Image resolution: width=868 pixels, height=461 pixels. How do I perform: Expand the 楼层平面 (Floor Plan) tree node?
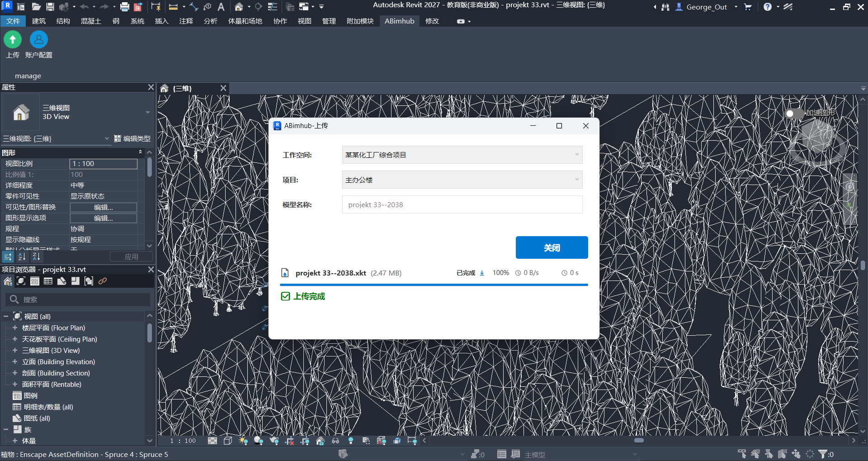pyautogui.click(x=15, y=328)
